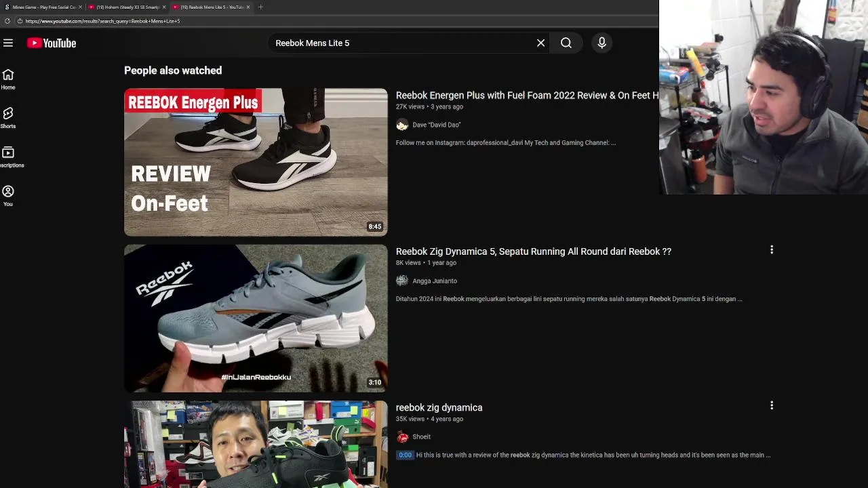Click the "Follow me on Instagram" description snippet
Image resolution: width=868 pixels, height=488 pixels.
click(506, 143)
